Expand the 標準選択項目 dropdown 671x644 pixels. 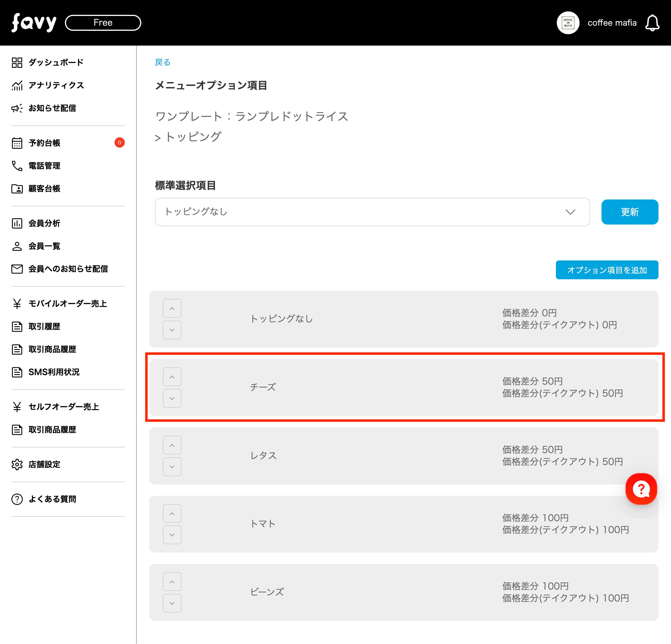[x=372, y=212]
